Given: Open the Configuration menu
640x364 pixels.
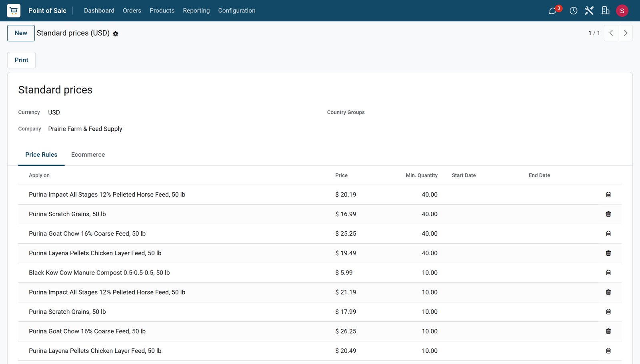Looking at the screenshot, I should (x=237, y=11).
